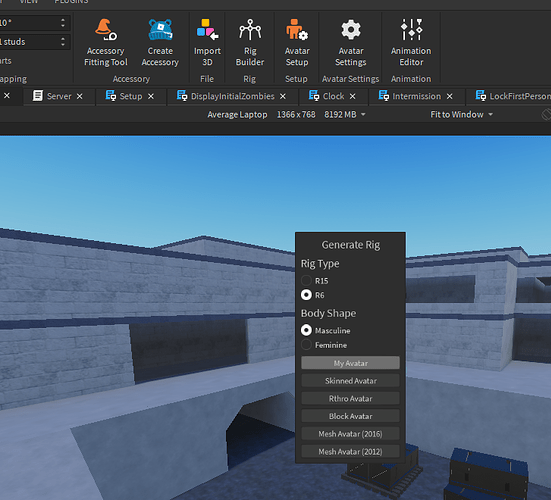Screen dimensions: 551x500
Task: Open the Rig Builder
Action: 250,43
